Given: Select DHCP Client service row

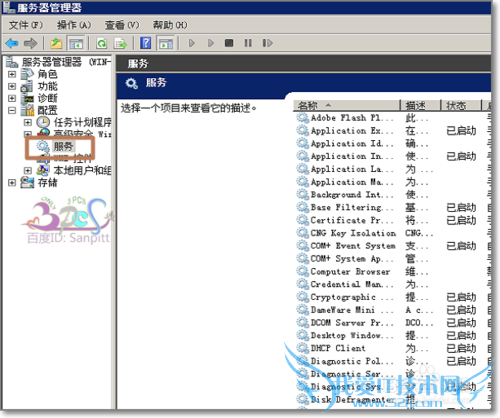Looking at the screenshot, I should tap(393, 348).
